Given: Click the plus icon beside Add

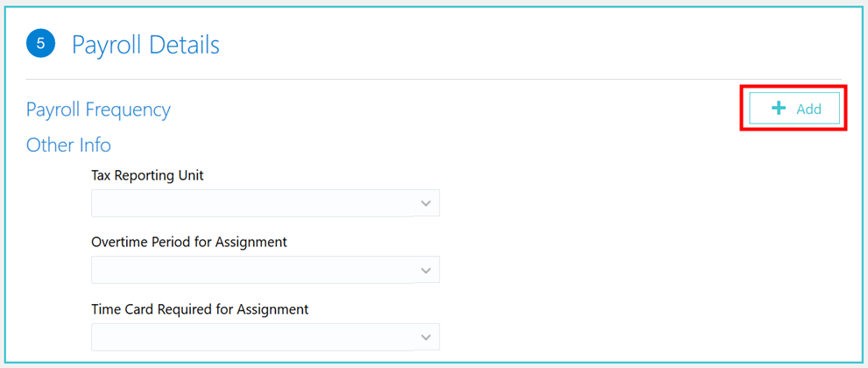Looking at the screenshot, I should pyautogui.click(x=778, y=109).
